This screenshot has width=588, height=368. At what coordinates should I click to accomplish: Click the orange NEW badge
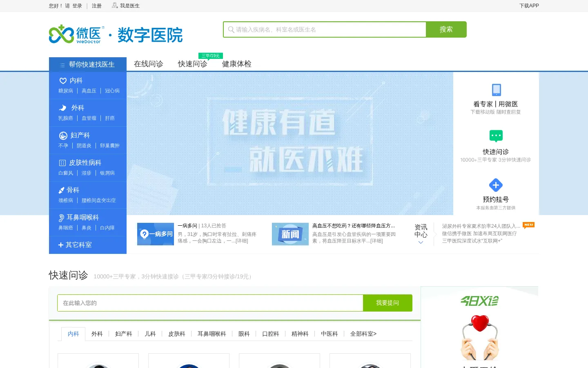[528, 225]
